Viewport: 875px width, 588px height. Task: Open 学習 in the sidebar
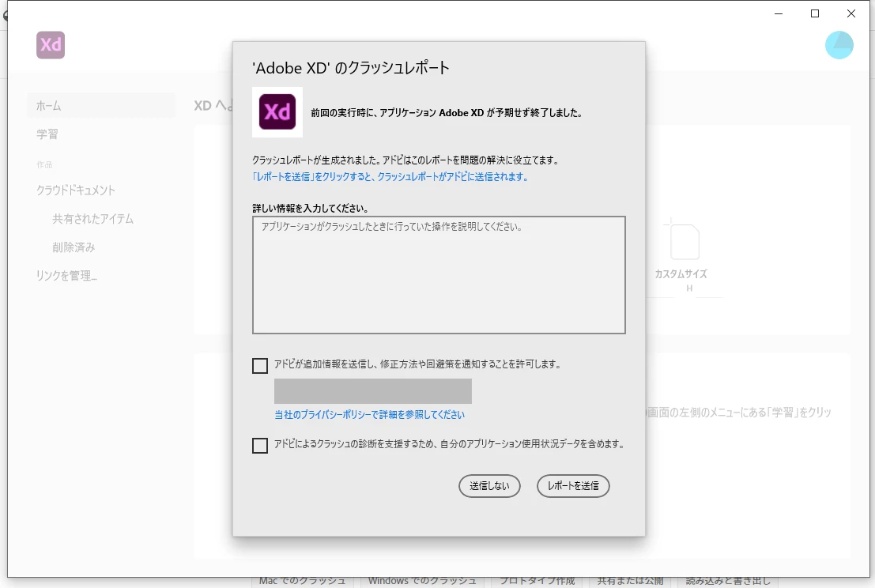[47, 134]
